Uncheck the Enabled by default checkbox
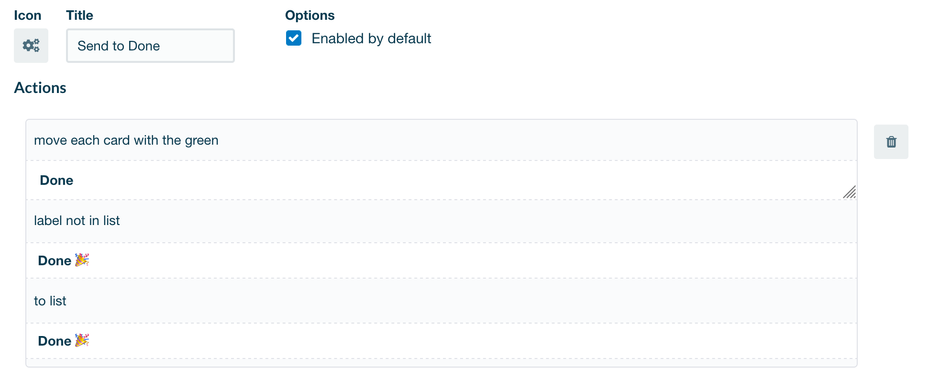 293,38
